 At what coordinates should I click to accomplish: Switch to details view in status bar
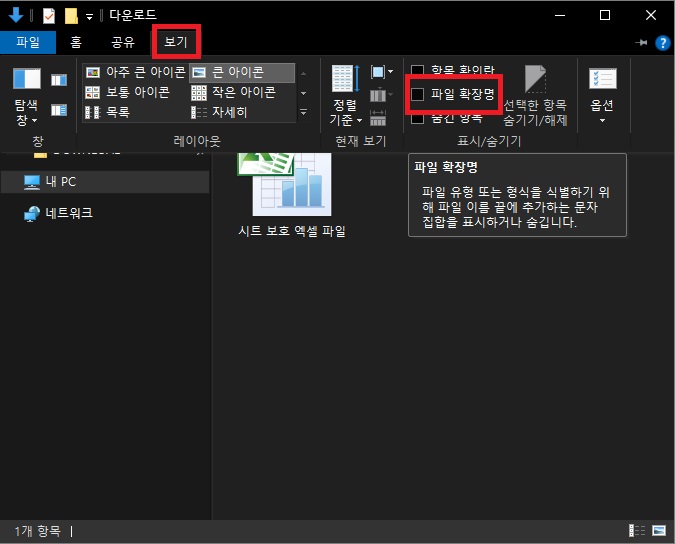click(x=637, y=531)
